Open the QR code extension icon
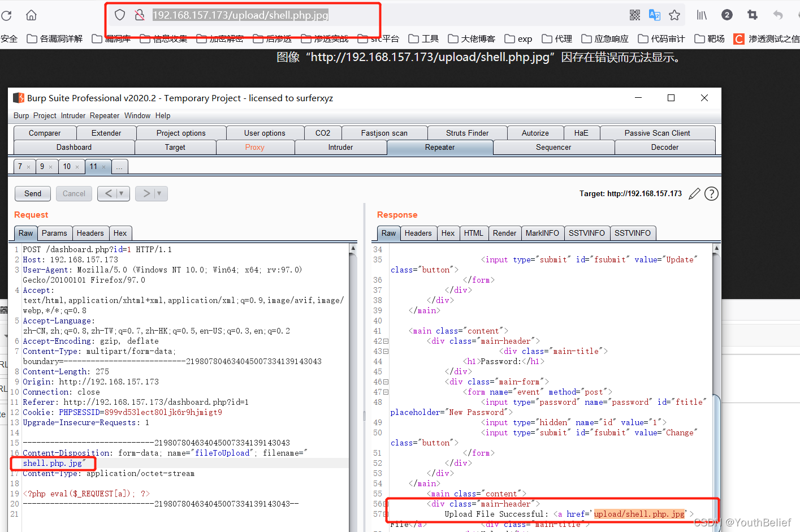 click(635, 15)
